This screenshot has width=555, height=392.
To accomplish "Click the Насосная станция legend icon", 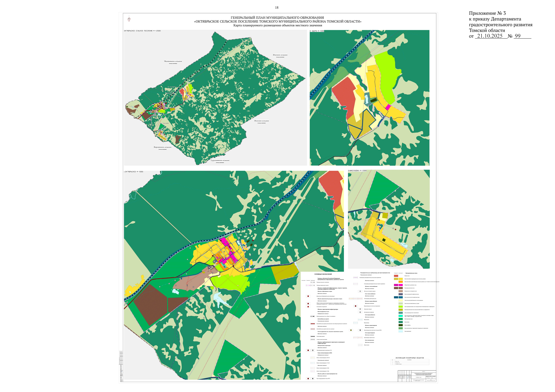I will click(360, 309).
